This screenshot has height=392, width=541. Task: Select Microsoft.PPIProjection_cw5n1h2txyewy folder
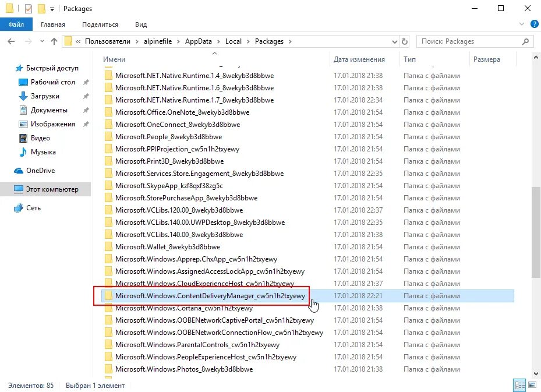[178, 149]
